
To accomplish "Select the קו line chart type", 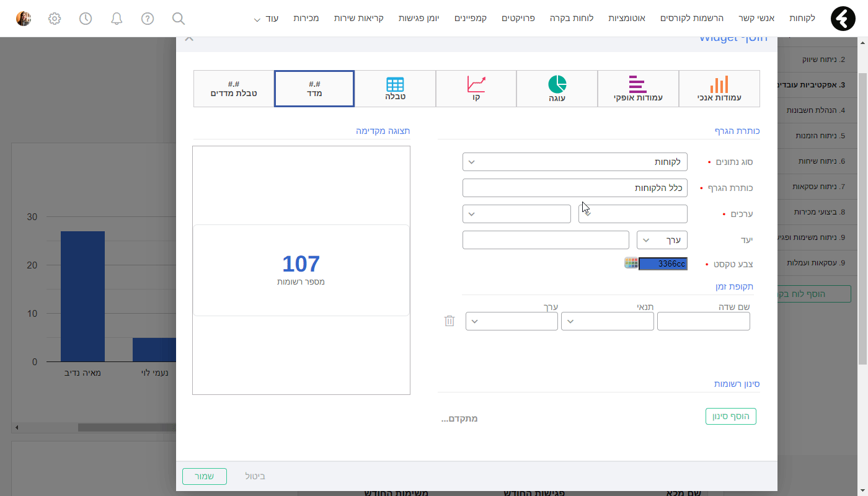I will tap(476, 89).
